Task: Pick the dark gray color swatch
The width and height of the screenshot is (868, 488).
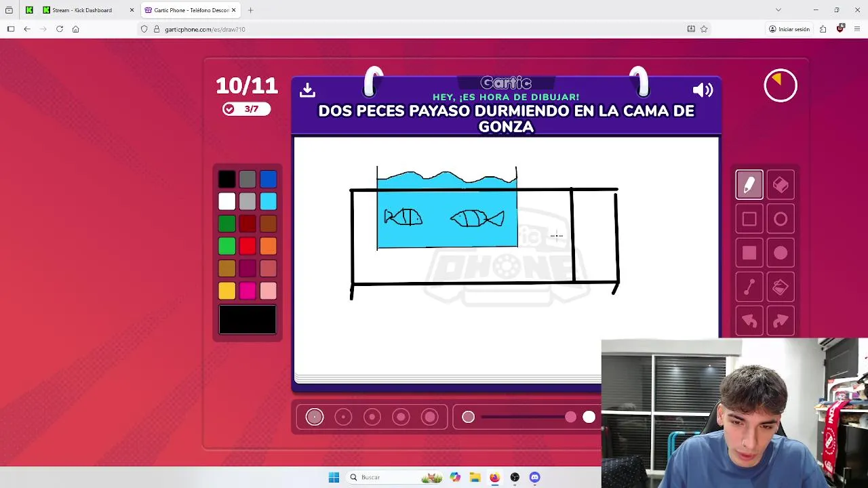Action: 248,179
